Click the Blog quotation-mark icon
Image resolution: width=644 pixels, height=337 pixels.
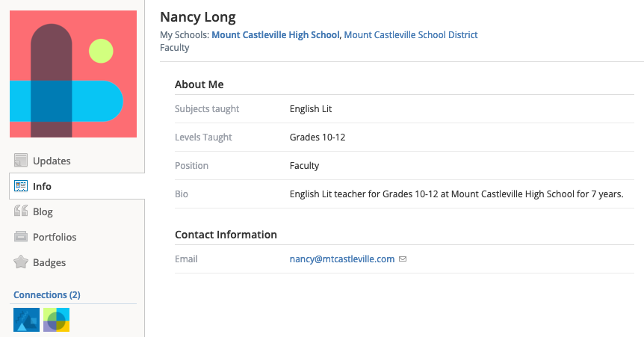[21, 211]
